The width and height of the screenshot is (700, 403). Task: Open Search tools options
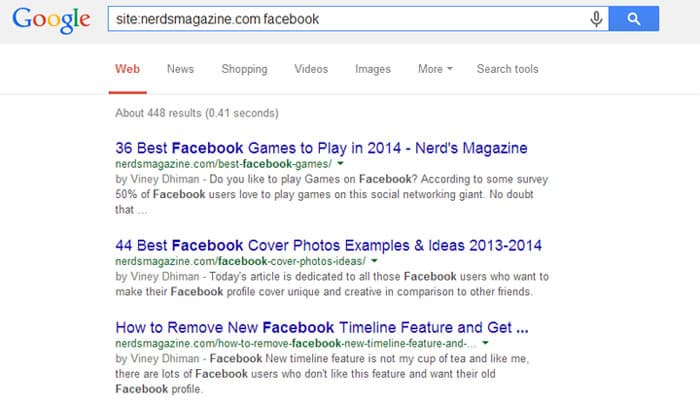click(508, 69)
